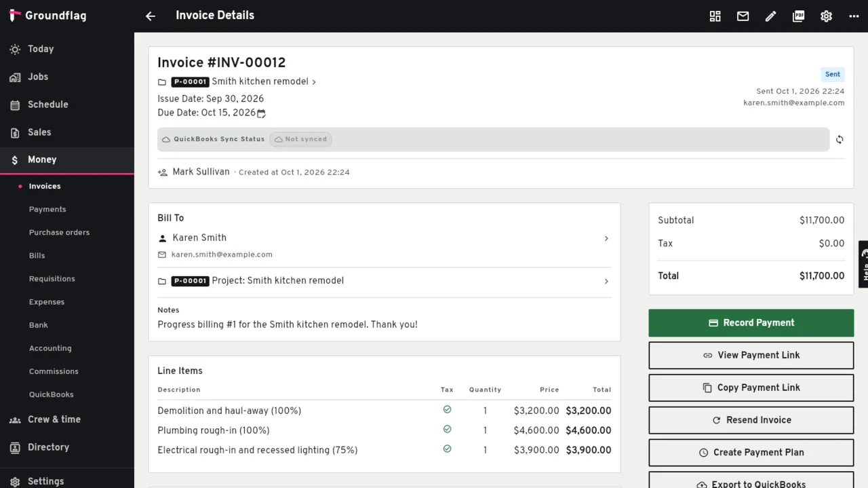This screenshot has width=868, height=488.
Task: Open Schedule in the sidebar
Action: [67, 105]
